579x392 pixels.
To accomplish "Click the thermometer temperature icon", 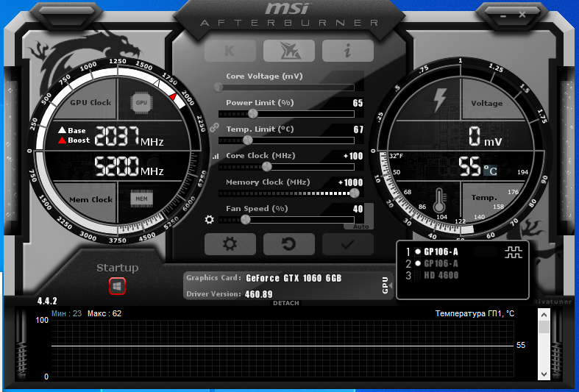I will pos(439,201).
